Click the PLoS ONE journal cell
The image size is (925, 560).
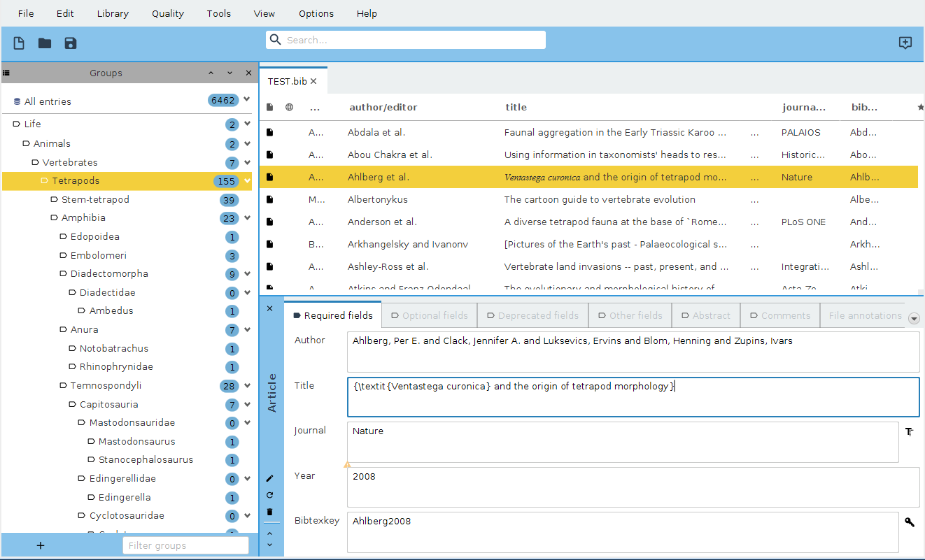803,222
